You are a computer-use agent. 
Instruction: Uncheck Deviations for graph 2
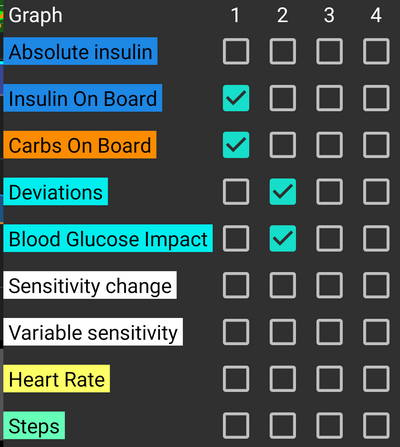(283, 192)
